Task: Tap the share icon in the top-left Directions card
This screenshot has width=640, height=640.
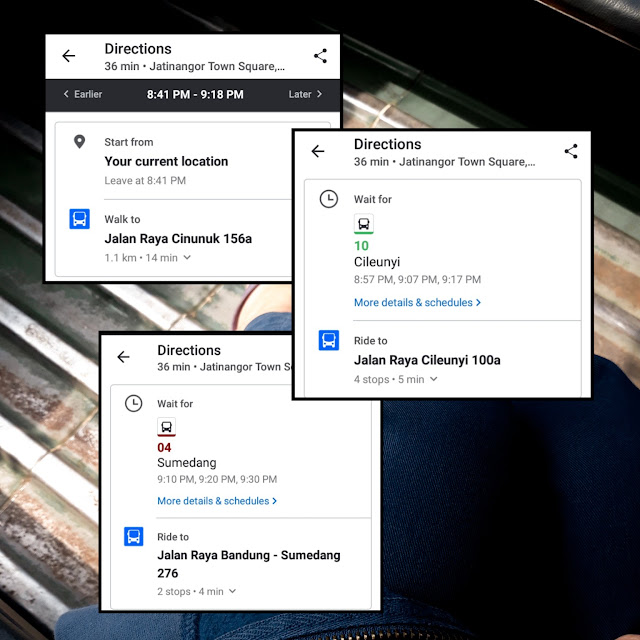Action: [x=320, y=56]
